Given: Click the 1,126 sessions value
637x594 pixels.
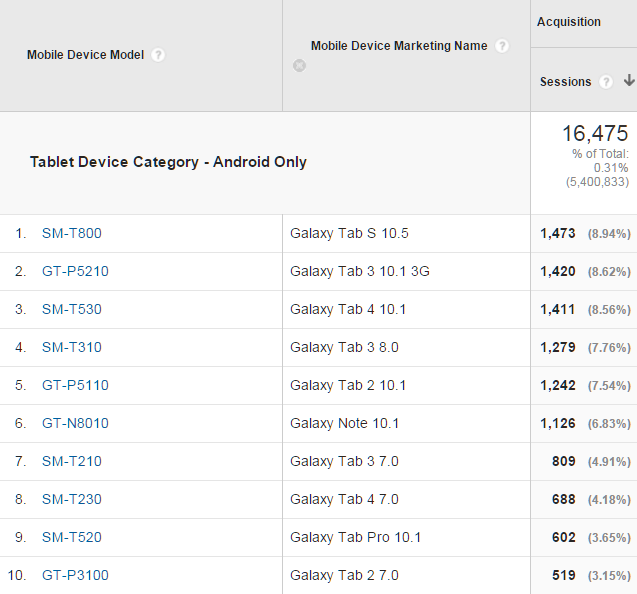Looking at the screenshot, I should (x=557, y=423).
